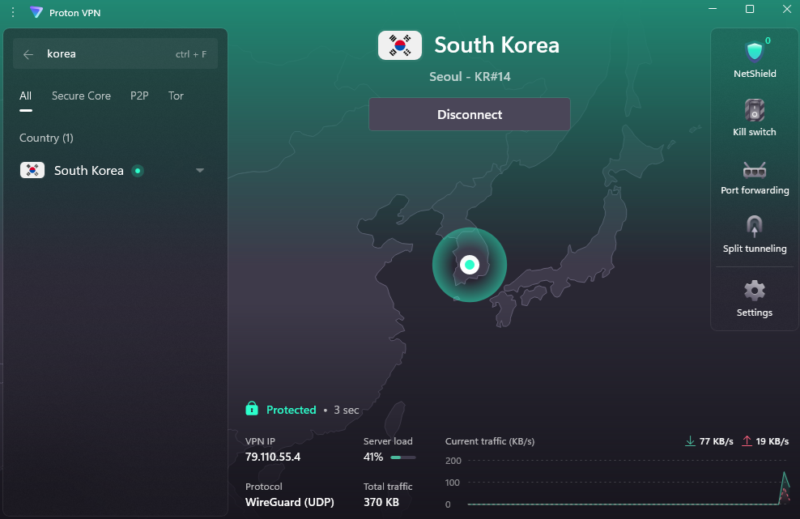800x519 pixels.
Task: Click the current traffic graph
Action: tap(628, 482)
